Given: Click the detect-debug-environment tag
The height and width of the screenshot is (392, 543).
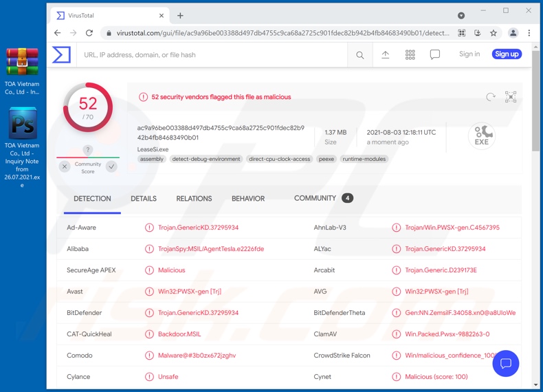Looking at the screenshot, I should click(x=206, y=159).
